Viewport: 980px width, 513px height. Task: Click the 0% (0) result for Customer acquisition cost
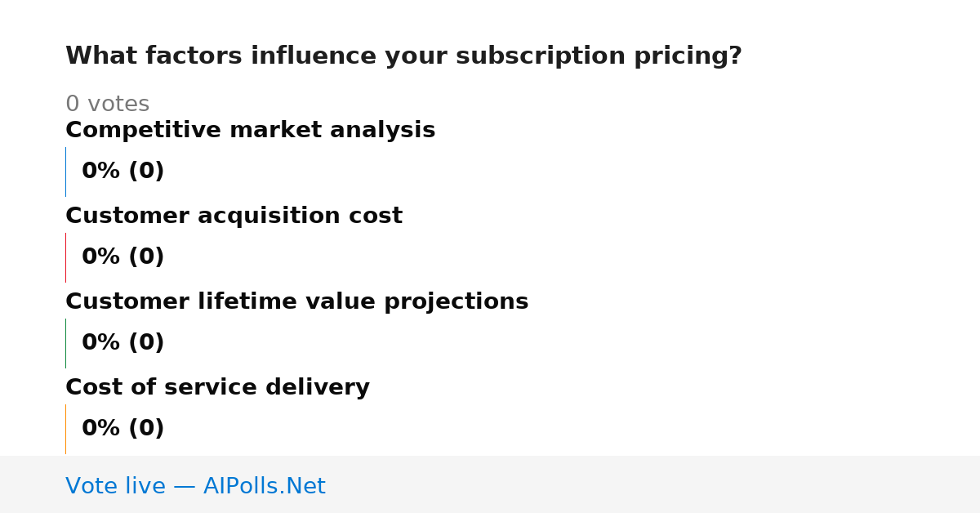pyautogui.click(x=123, y=257)
